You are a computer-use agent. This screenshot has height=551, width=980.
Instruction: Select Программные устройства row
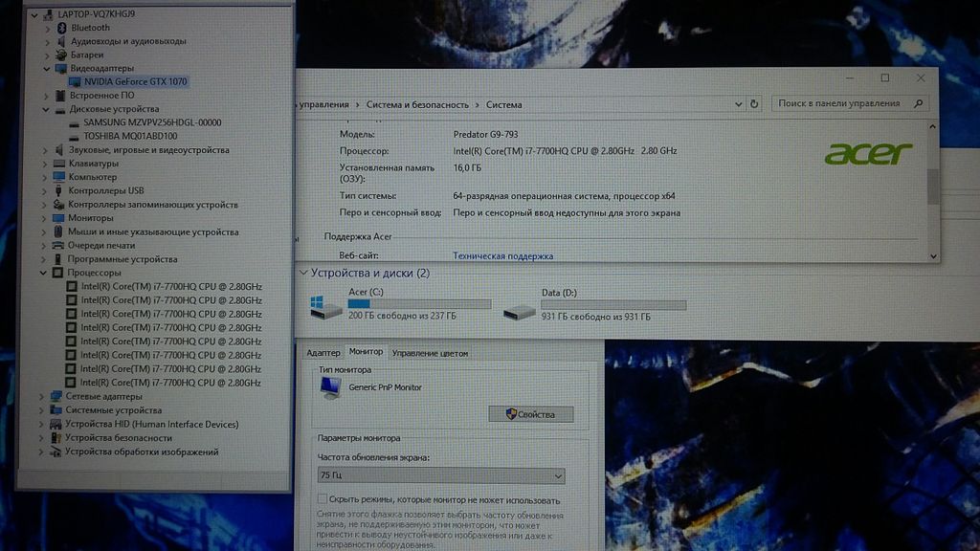coord(122,259)
